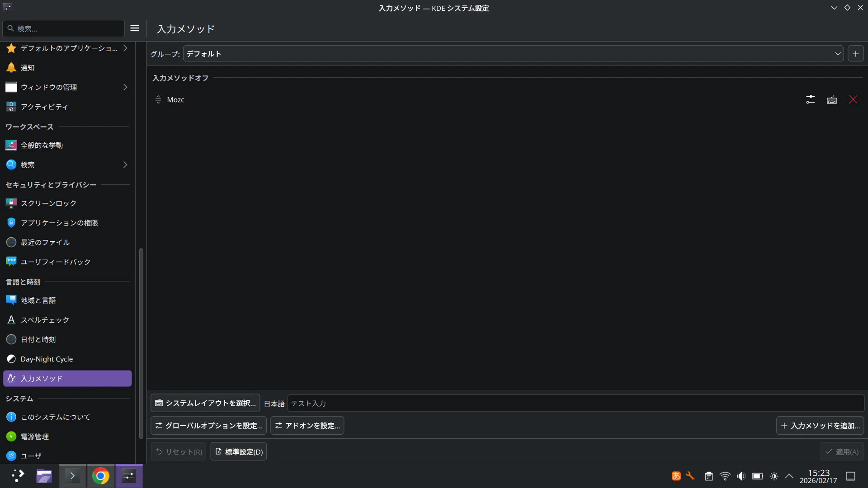
Task: Click the show desktop icon in panel
Action: coord(851,476)
